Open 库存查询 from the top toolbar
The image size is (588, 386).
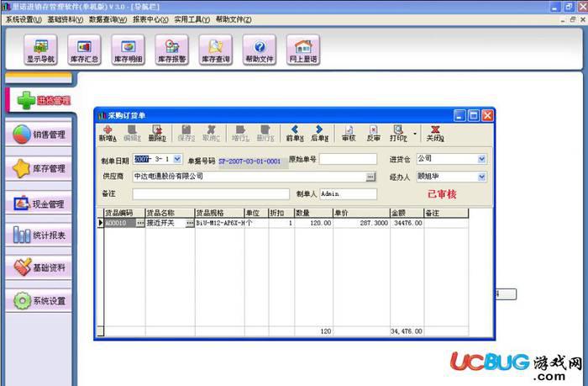coord(216,50)
